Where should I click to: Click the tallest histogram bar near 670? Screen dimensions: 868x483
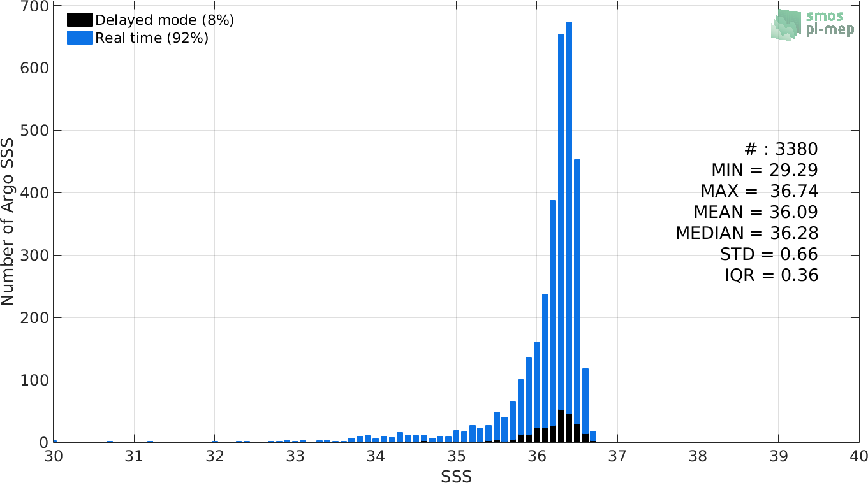pos(569,232)
